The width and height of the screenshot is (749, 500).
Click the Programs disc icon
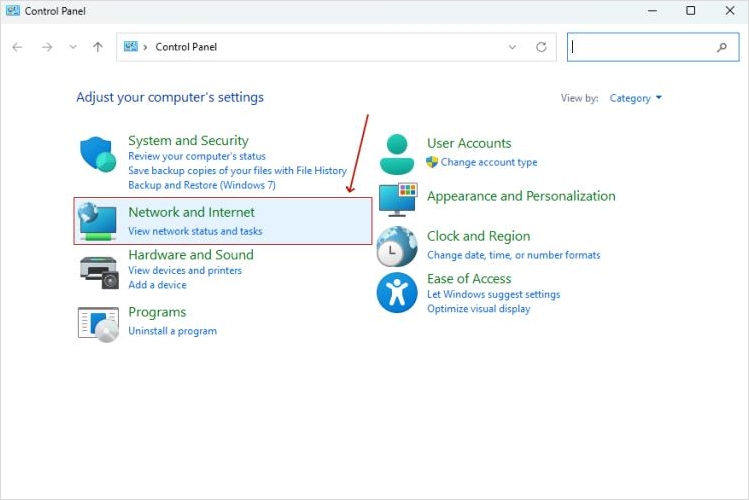[98, 325]
